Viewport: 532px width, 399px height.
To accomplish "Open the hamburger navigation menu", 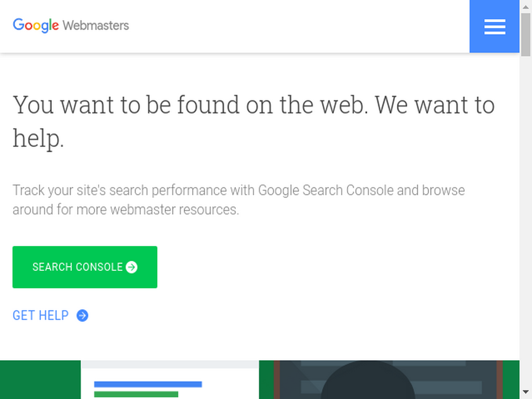I will (x=495, y=26).
